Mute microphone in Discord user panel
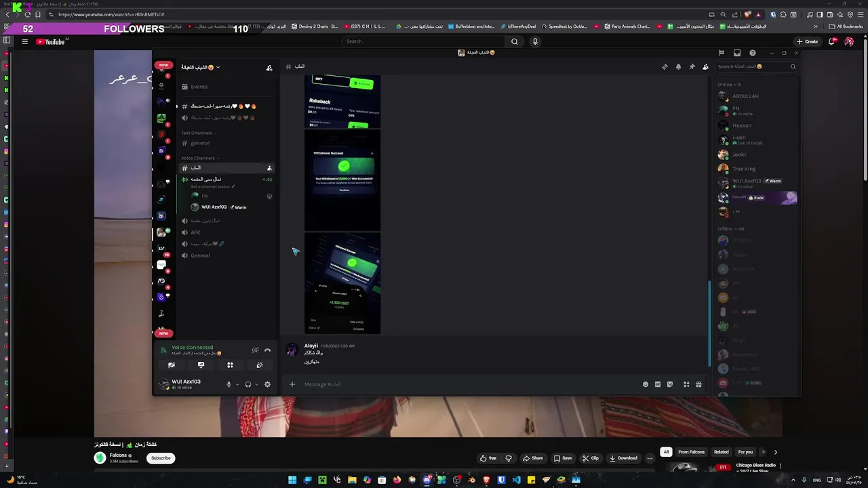868x488 pixels. (229, 384)
